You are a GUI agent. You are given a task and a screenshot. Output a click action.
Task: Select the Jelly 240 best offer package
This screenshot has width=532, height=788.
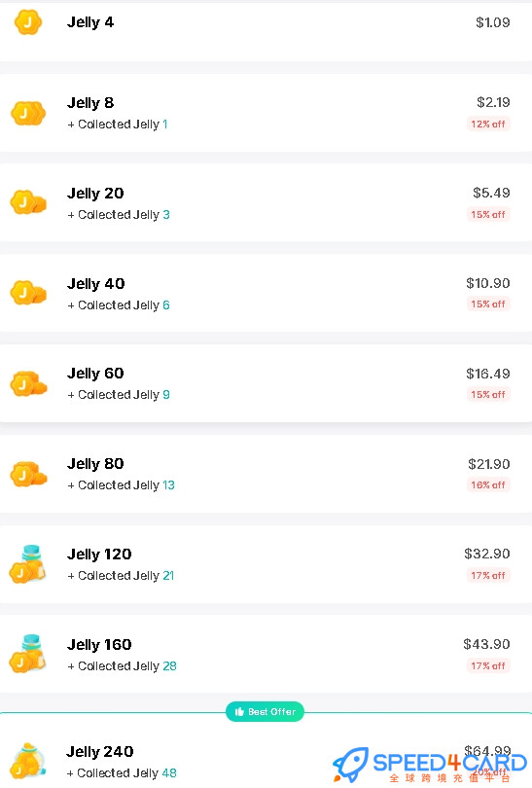point(266,750)
